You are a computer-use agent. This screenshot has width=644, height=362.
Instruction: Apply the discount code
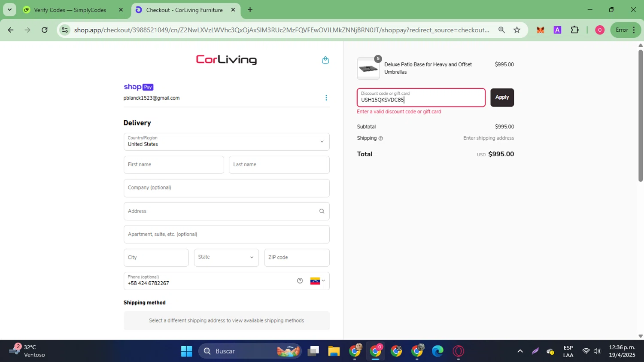pyautogui.click(x=502, y=97)
